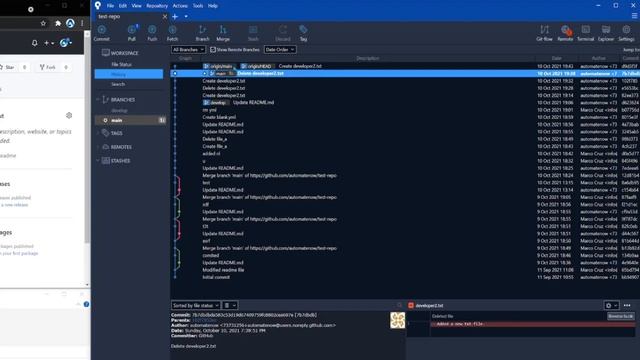This screenshot has width=640, height=360.
Task: Open the View menu
Action: 136,6
